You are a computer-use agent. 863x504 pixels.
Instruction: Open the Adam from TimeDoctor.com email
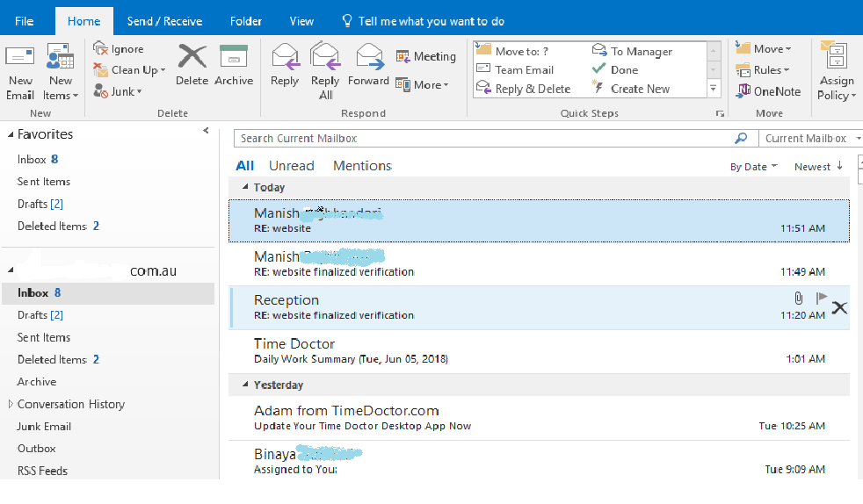pyautogui.click(x=539, y=418)
